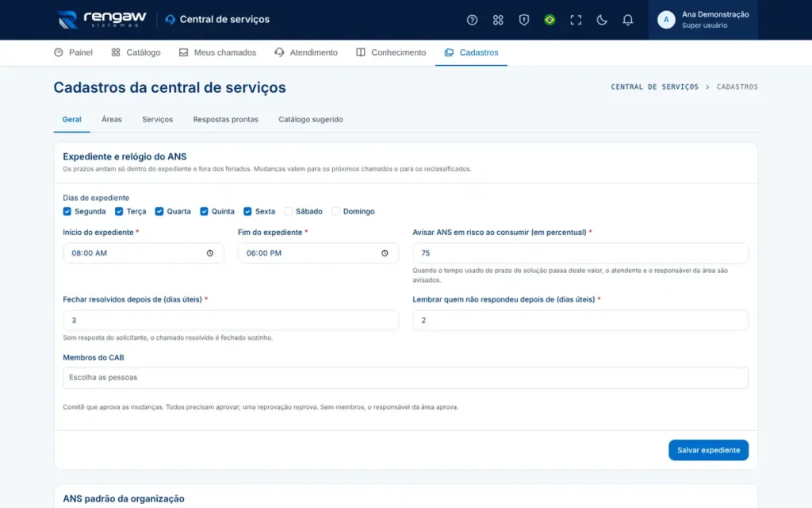812x508 pixels.
Task: Switch to the Catálogo sugerido tab
Action: (311, 119)
